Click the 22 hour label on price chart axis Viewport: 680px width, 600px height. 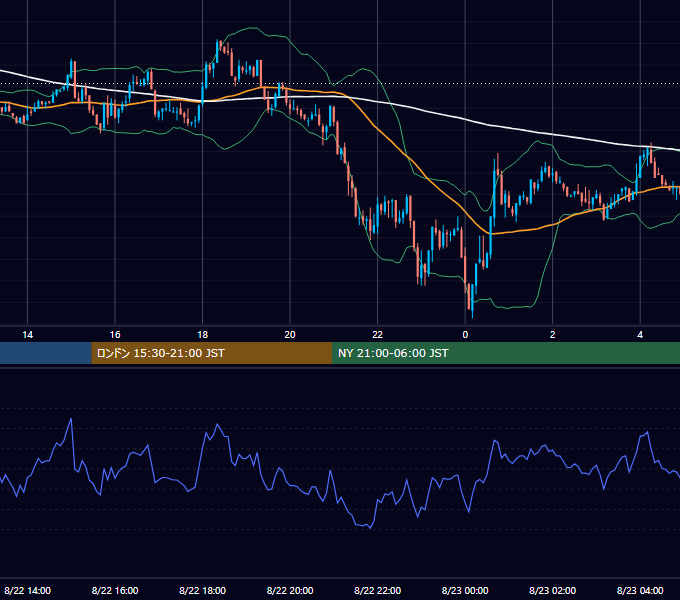pos(377,335)
